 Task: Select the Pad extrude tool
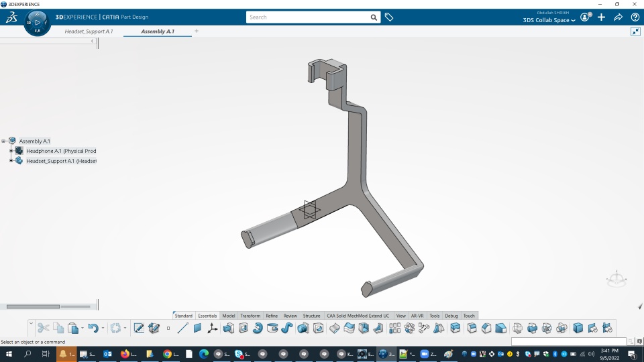[x=228, y=328]
